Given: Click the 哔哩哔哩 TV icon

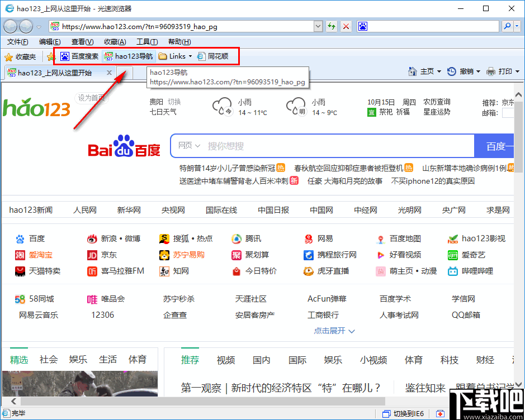Looking at the screenshot, I should click(453, 271).
